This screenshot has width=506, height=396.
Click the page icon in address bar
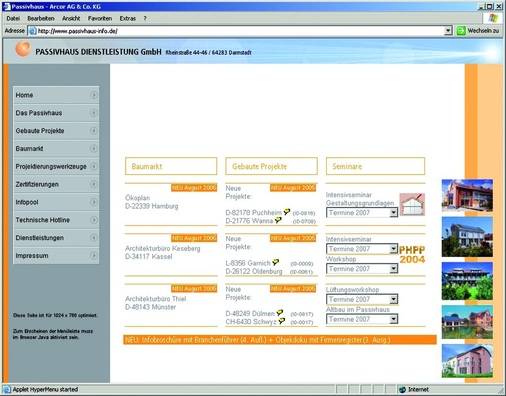pyautogui.click(x=32, y=31)
